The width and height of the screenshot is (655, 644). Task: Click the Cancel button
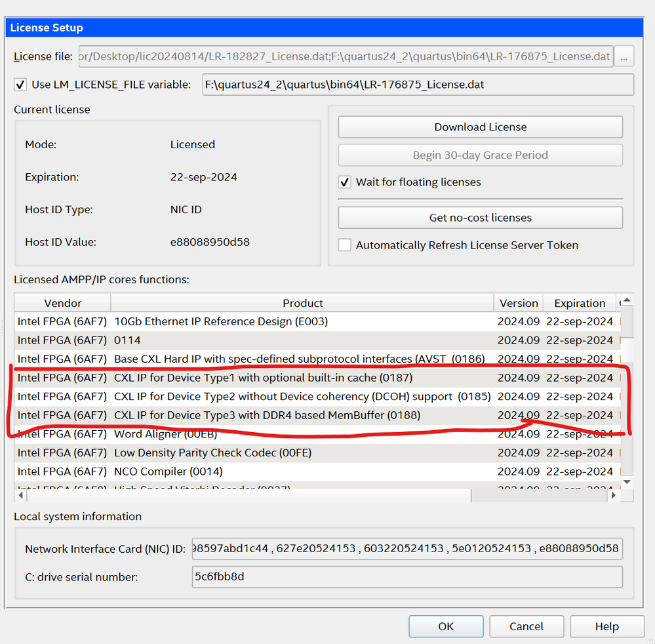pyautogui.click(x=526, y=626)
